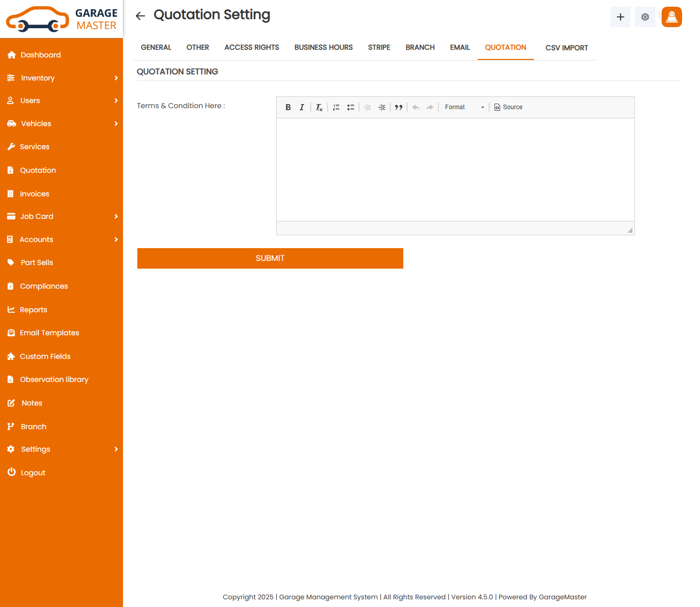The width and height of the screenshot is (700, 607).
Task: Click the back arrow beside Quotation Setting
Action: (x=140, y=16)
